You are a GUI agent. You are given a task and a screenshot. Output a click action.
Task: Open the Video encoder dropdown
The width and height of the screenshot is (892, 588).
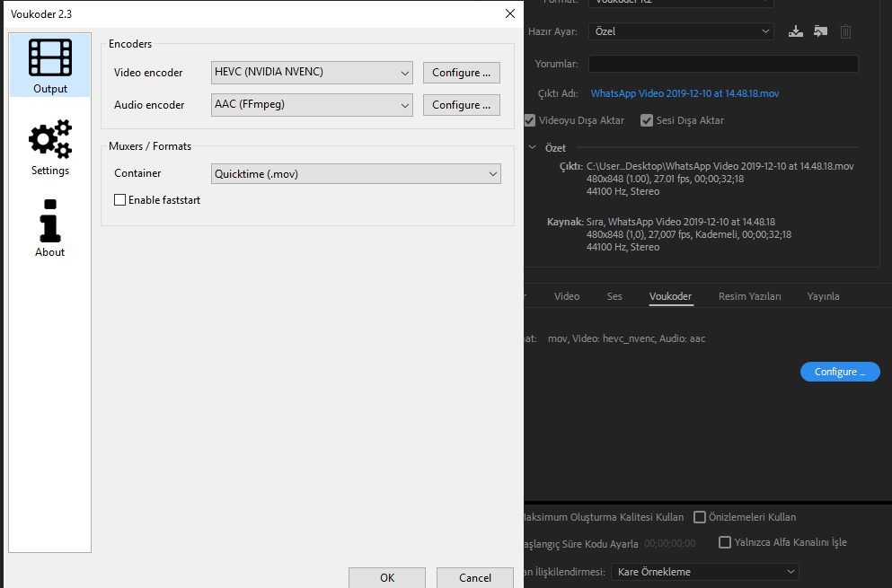[x=312, y=73]
